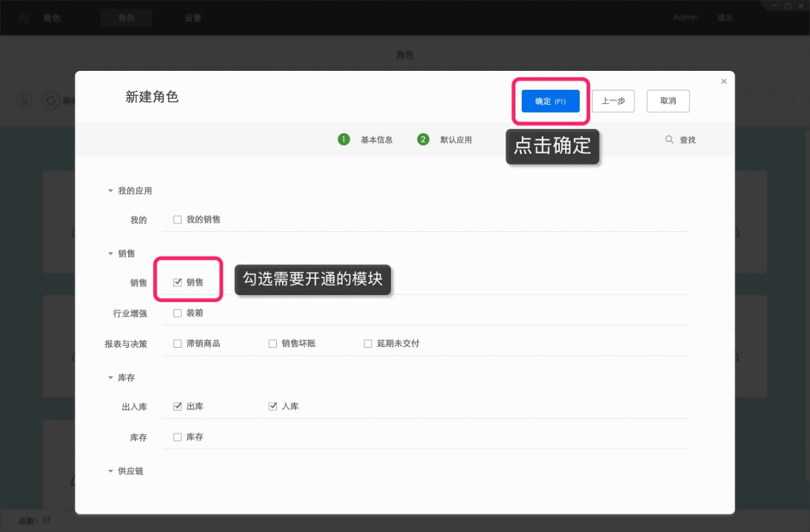810x532 pixels.
Task: Collapse the 库存 section arrow
Action: pyautogui.click(x=111, y=378)
